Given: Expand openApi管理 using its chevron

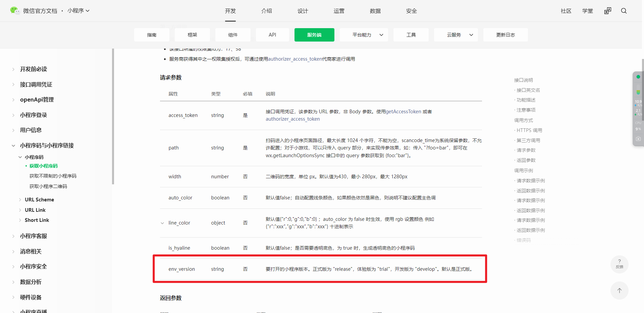Looking at the screenshot, I should tap(13, 100).
